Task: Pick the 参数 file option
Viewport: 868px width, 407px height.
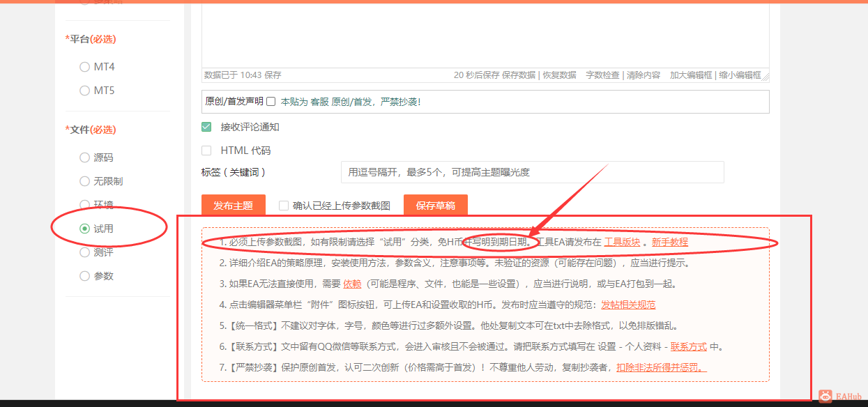Action: point(84,275)
